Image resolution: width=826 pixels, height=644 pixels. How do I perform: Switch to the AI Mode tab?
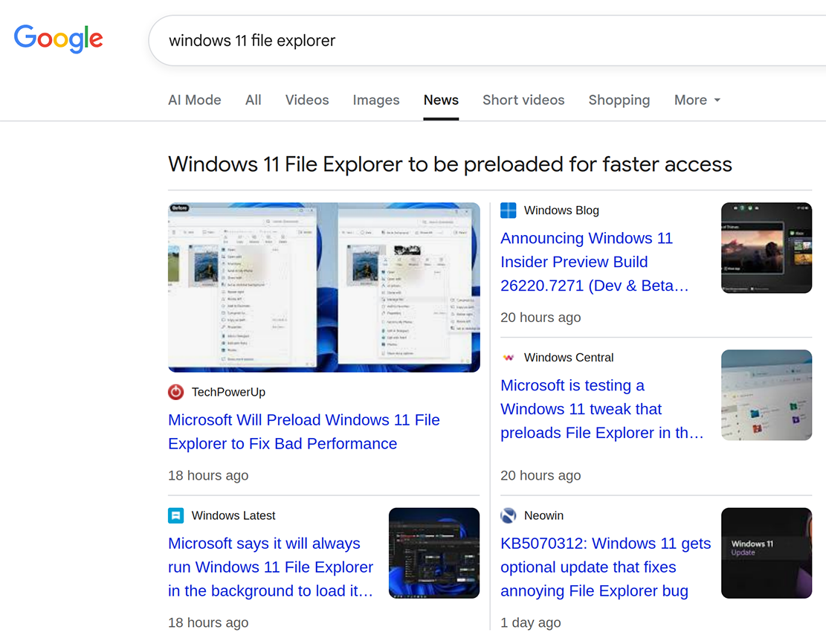pyautogui.click(x=194, y=100)
